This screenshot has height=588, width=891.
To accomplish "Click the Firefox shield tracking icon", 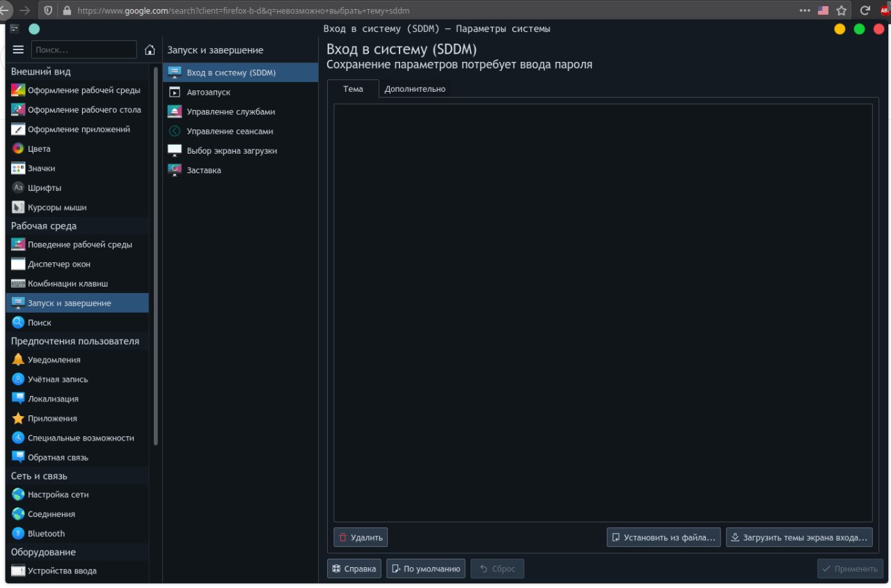I will [48, 10].
